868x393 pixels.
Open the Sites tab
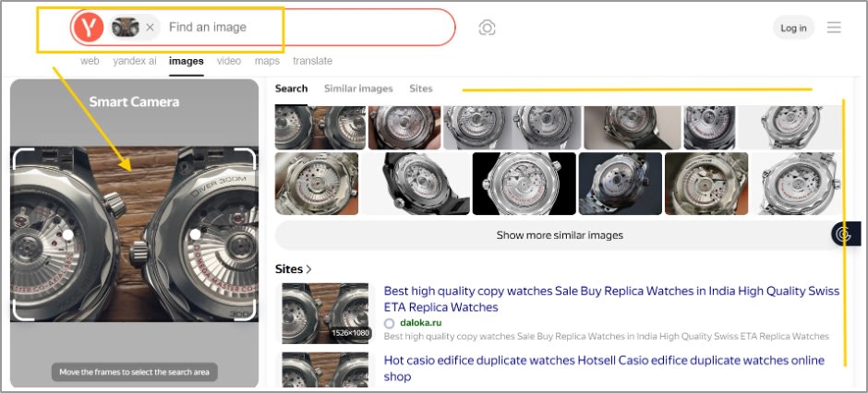click(421, 89)
